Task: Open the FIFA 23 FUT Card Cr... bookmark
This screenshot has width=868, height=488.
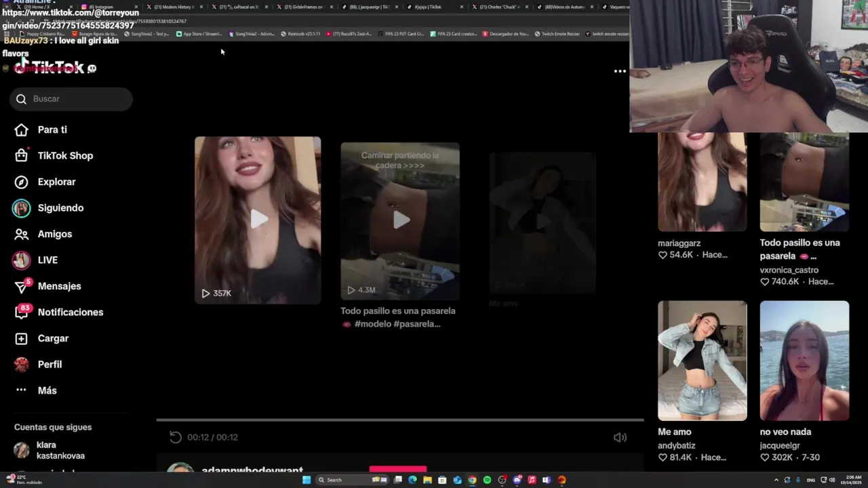Action: pyautogui.click(x=401, y=34)
